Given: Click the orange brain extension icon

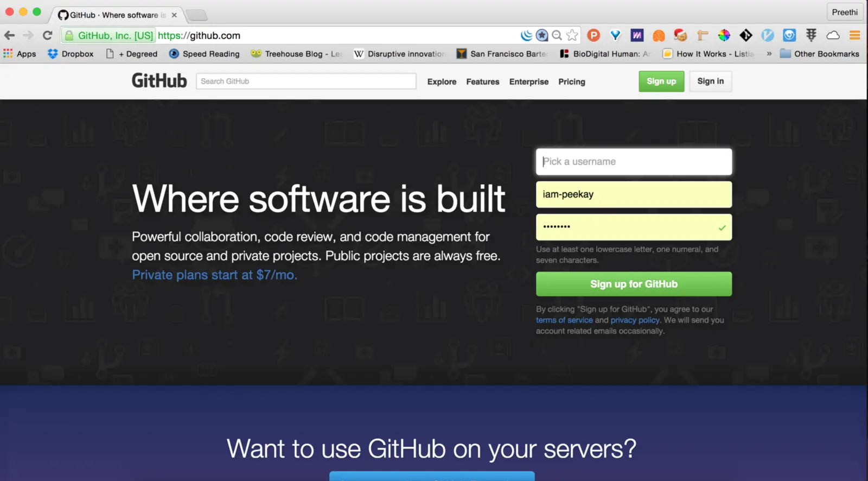Looking at the screenshot, I should [x=659, y=36].
